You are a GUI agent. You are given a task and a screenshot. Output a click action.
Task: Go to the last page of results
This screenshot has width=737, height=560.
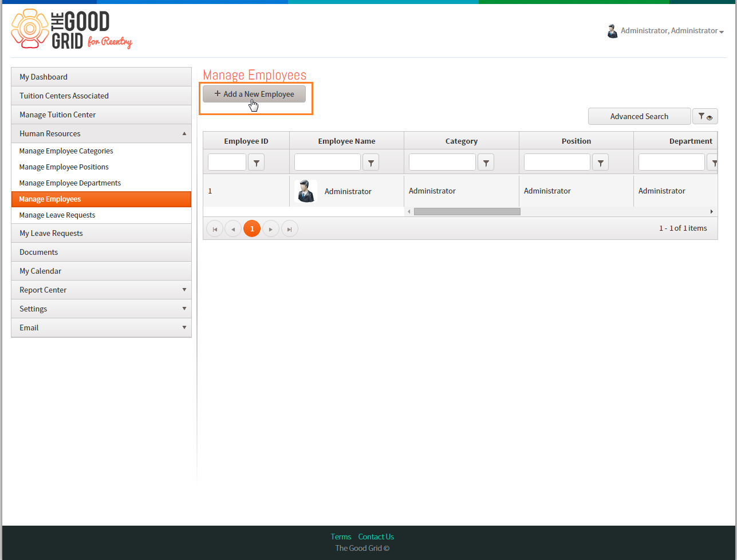click(290, 229)
